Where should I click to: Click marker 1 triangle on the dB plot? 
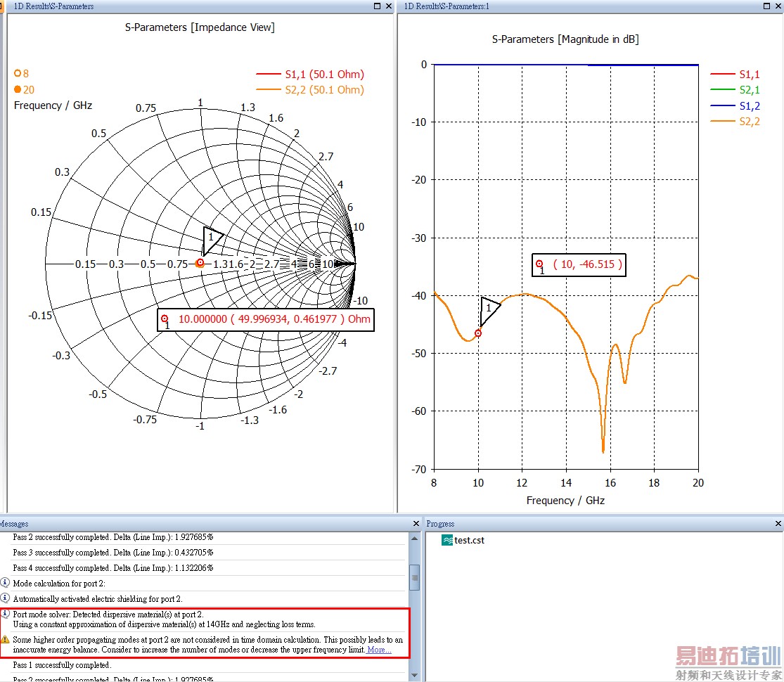pos(489,309)
